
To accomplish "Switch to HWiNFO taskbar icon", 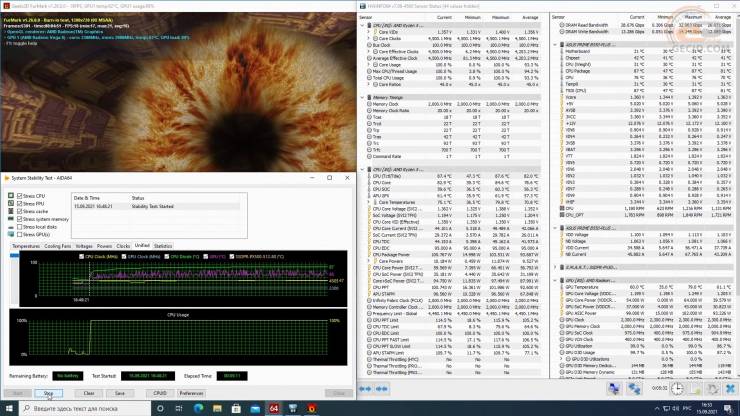I will pos(293,408).
